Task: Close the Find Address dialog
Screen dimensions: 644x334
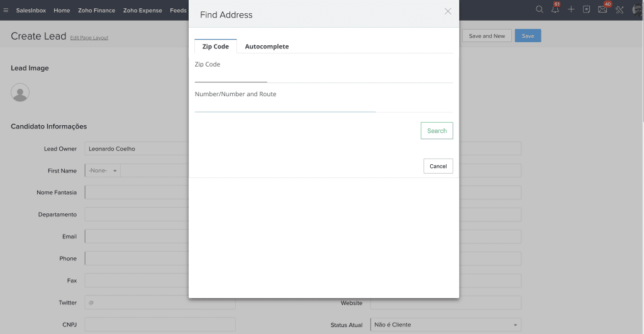Action: [x=448, y=11]
